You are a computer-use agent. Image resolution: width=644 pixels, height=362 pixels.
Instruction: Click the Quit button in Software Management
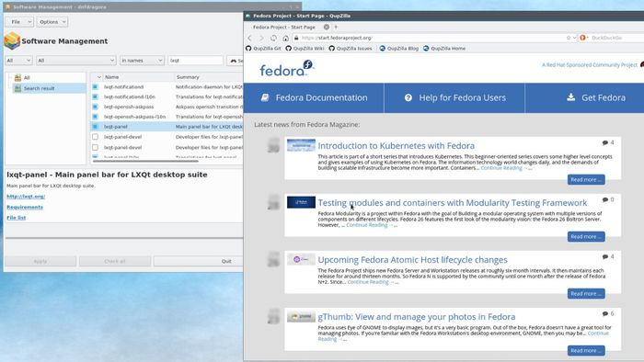tap(199, 261)
